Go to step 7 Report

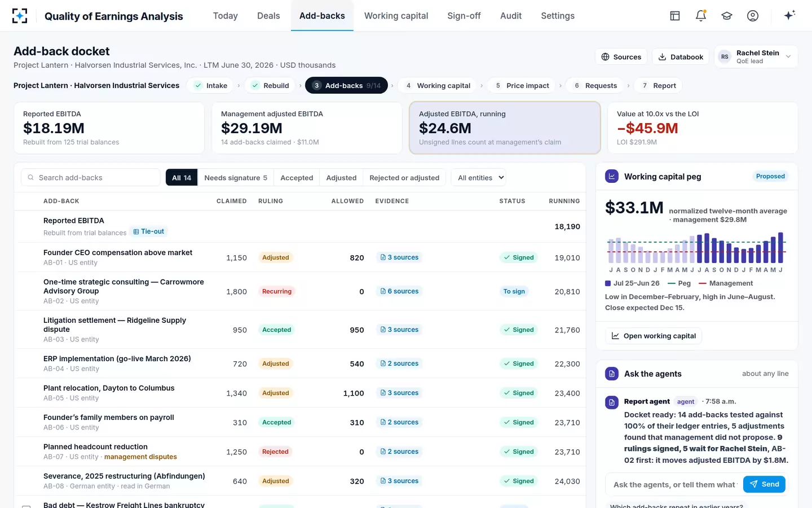(x=659, y=85)
